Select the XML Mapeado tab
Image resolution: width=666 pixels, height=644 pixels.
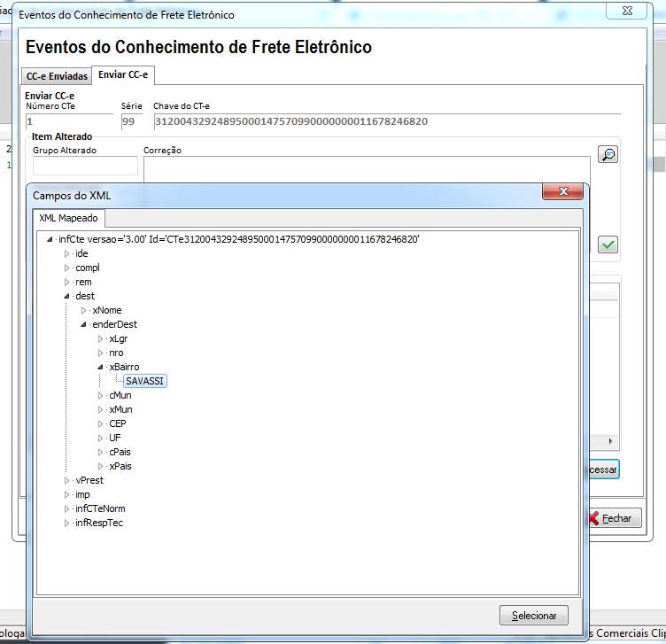click(x=69, y=218)
